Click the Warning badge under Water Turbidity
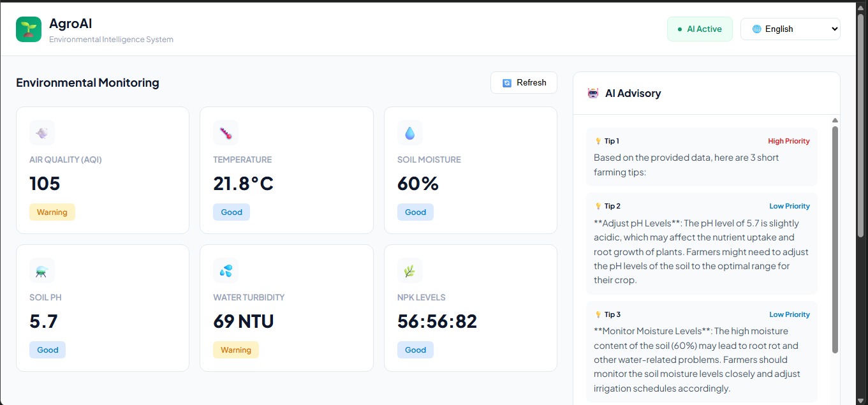The width and height of the screenshot is (868, 405). [x=236, y=350]
